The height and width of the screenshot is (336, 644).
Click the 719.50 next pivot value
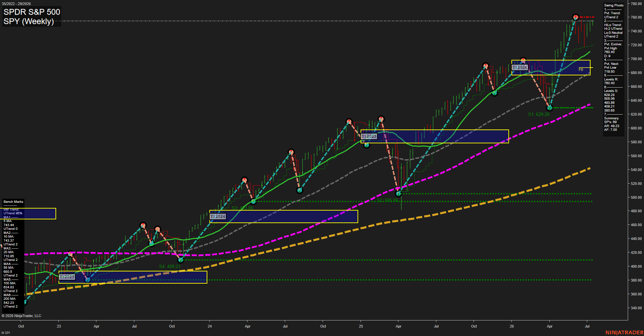coord(609,72)
